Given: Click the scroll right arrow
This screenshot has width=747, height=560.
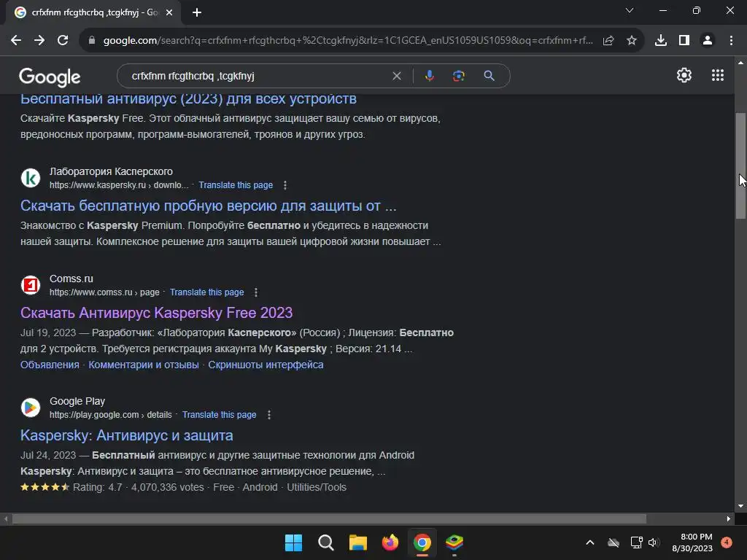Looking at the screenshot, I should [x=729, y=518].
